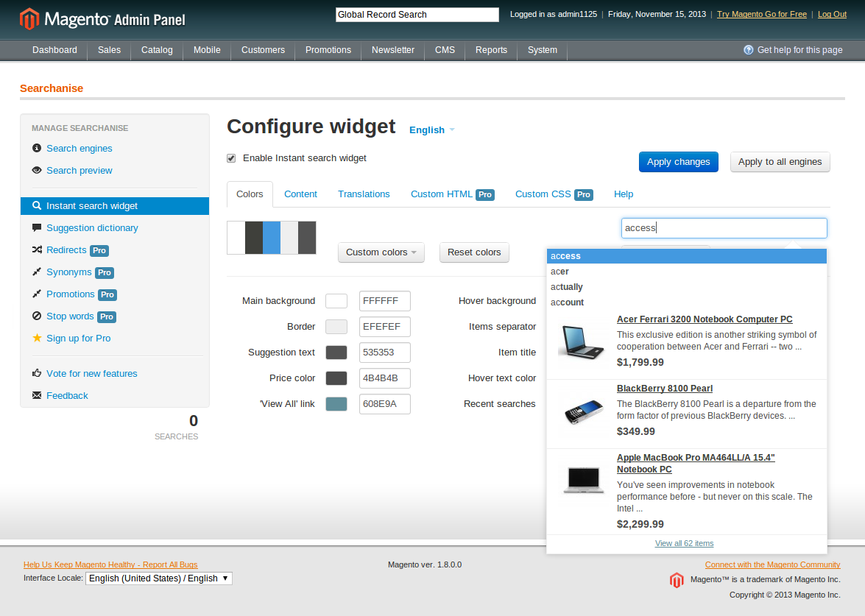Click the BlackBerry 8100 Pearl thumbnail

click(584, 412)
